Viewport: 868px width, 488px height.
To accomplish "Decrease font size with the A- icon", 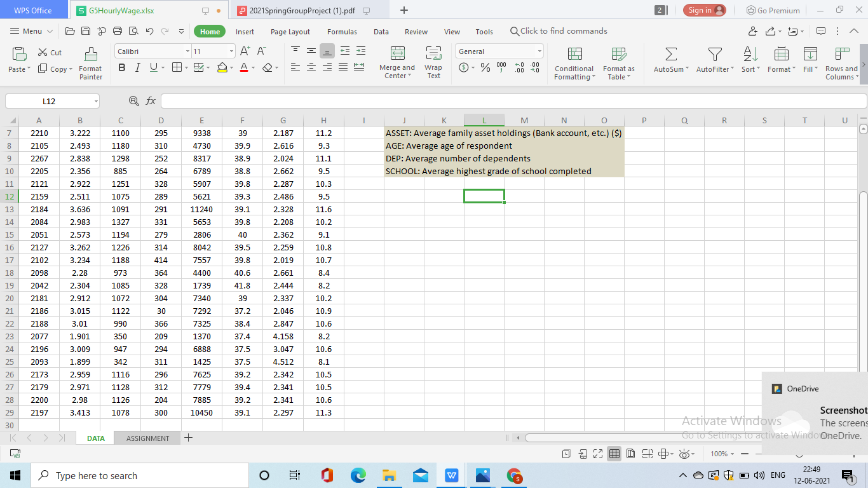I will point(261,51).
